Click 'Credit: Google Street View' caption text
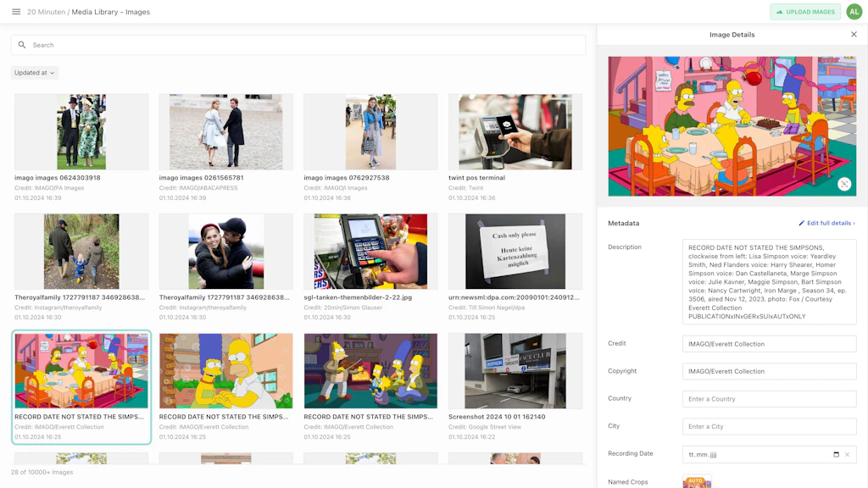868x488 pixels. pos(484,427)
